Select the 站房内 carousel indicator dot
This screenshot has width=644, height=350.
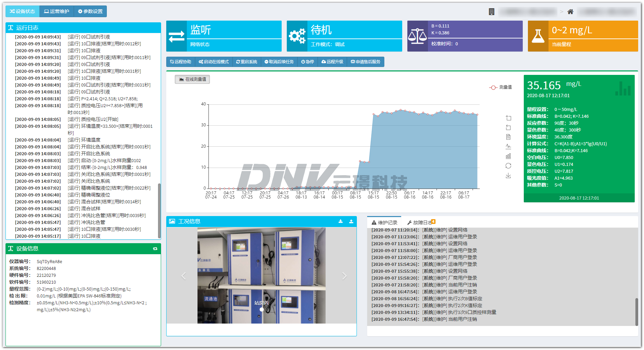(262, 309)
